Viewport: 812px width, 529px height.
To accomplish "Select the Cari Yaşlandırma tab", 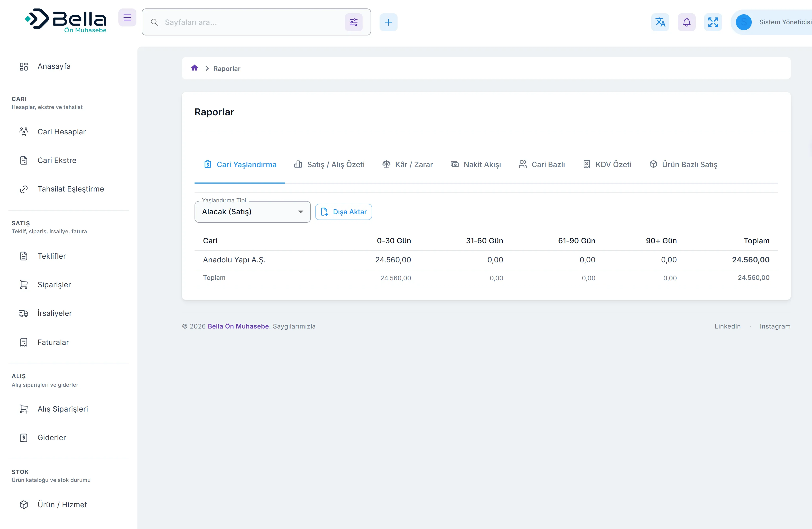I will coord(240,165).
